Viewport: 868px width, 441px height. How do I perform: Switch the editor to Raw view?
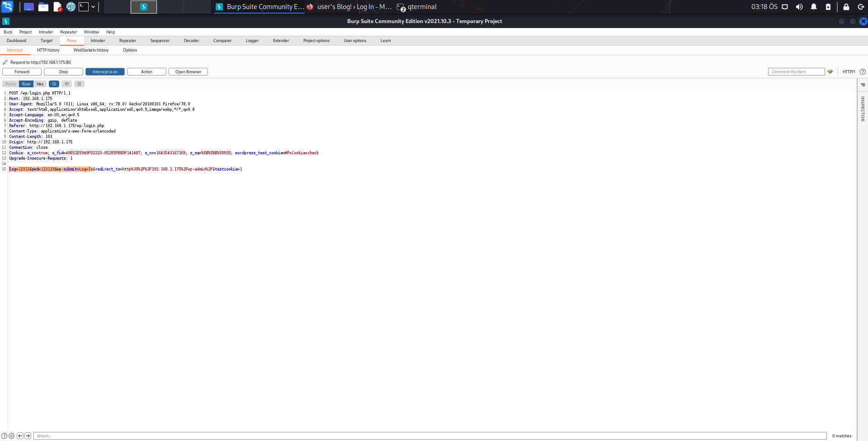coord(26,84)
